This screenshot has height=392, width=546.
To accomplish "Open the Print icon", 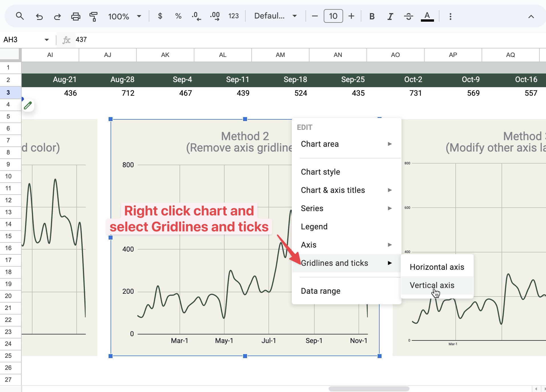I will tap(76, 16).
